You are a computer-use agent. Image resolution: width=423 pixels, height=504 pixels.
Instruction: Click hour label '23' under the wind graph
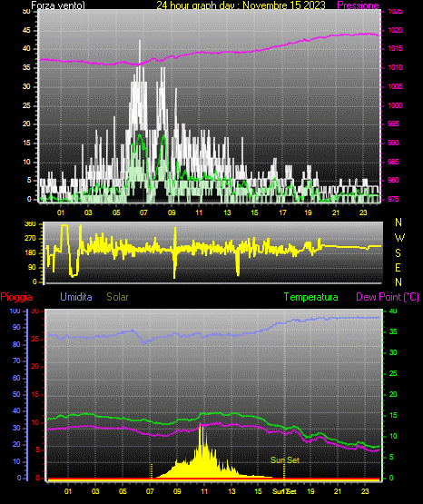363,212
